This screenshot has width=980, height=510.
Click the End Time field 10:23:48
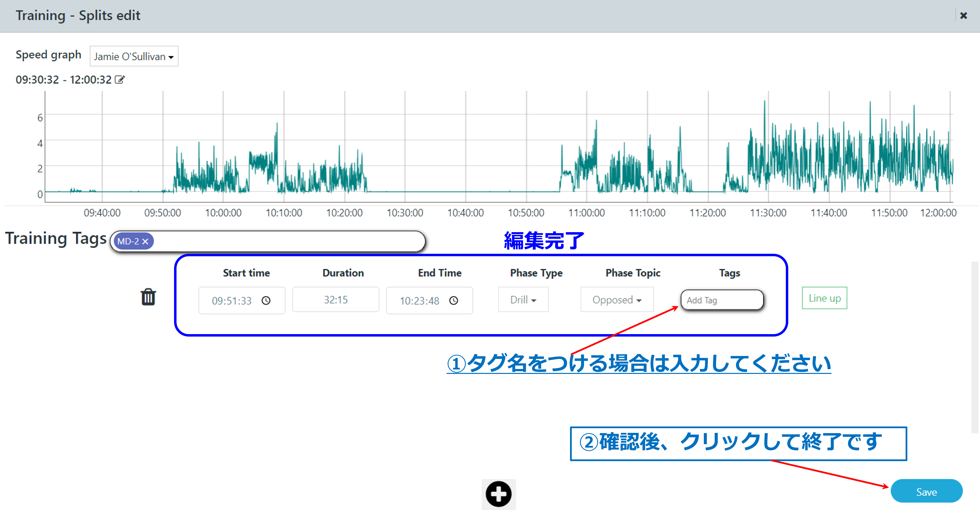click(429, 301)
